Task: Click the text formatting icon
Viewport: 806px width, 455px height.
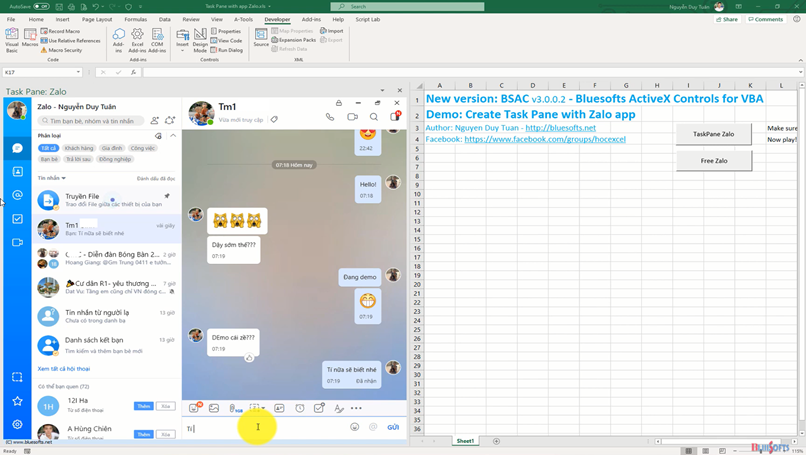Action: click(338, 408)
